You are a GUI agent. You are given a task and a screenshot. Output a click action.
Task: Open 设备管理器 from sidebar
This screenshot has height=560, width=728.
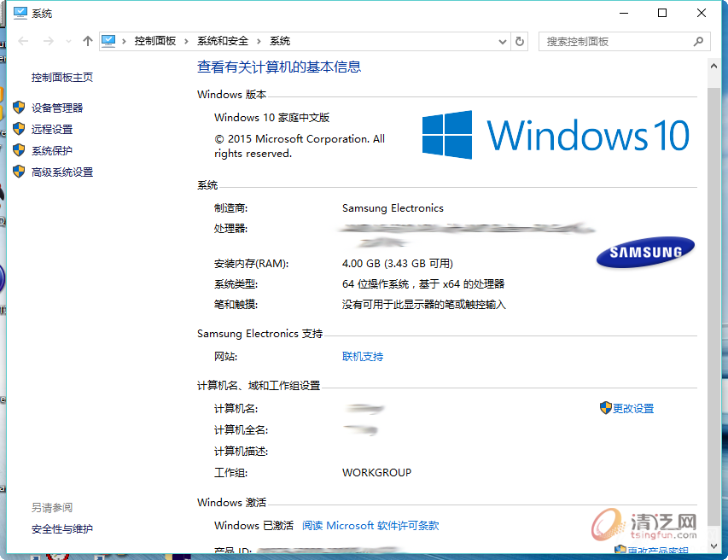[57, 108]
